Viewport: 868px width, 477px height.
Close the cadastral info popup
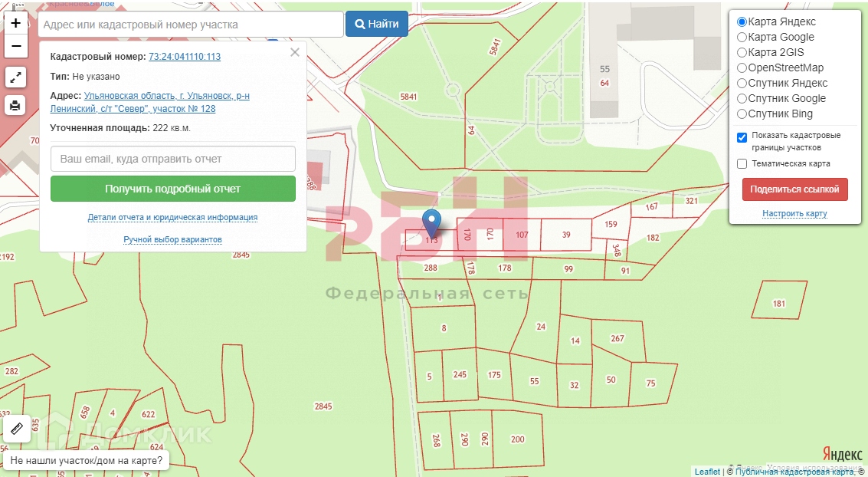coord(295,53)
